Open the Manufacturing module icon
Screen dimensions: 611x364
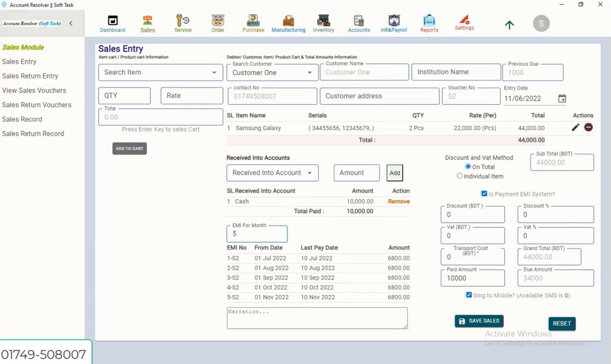tap(288, 23)
